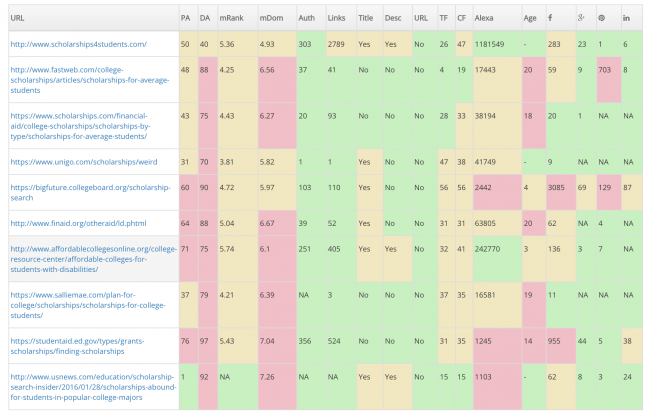Select Facebook value 955
Screen dimensions: 650x416
pos(554,341)
